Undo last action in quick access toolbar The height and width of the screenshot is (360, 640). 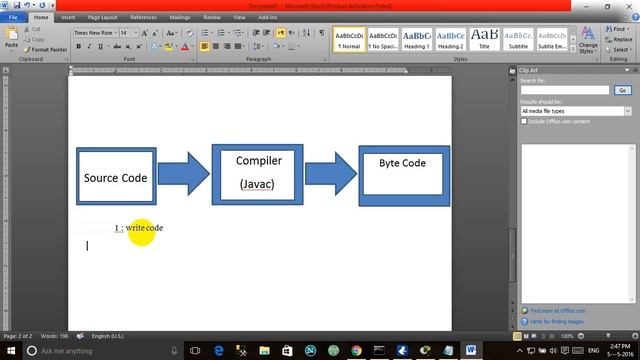point(27,5)
